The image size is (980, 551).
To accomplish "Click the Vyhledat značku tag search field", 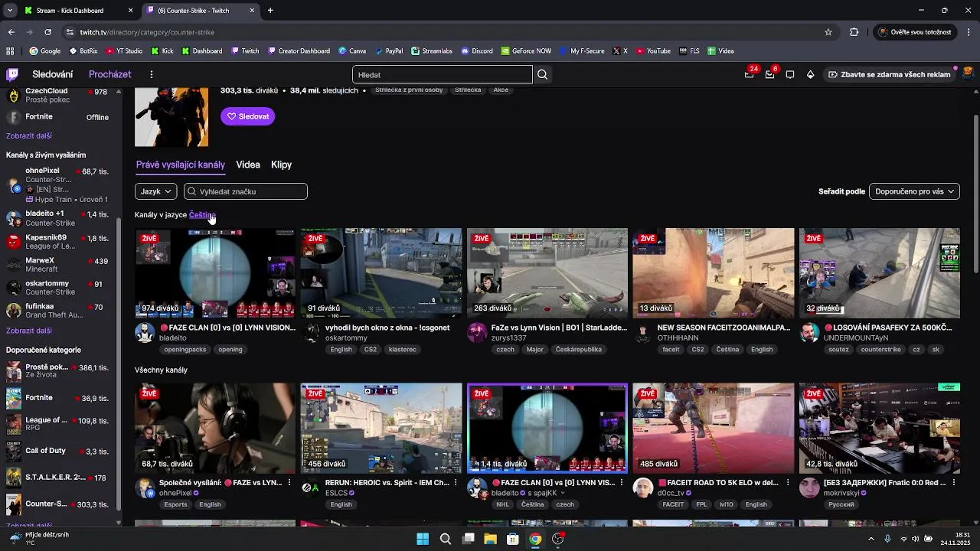I will pos(246,191).
